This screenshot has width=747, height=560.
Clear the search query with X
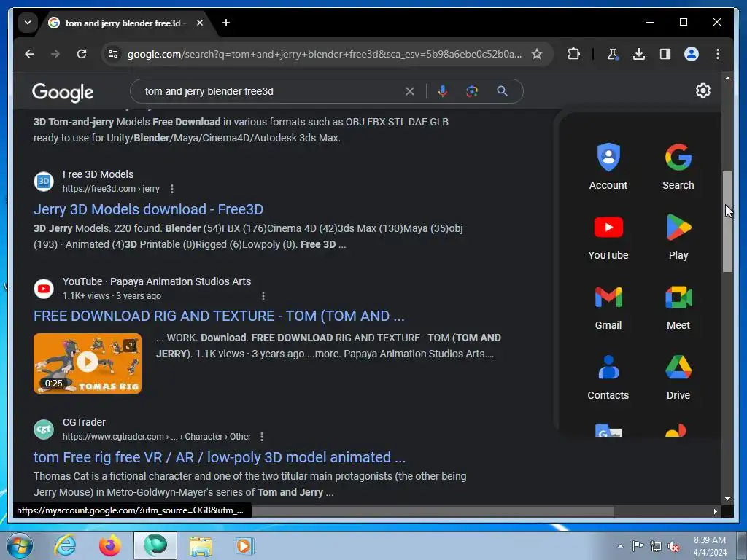(x=410, y=91)
